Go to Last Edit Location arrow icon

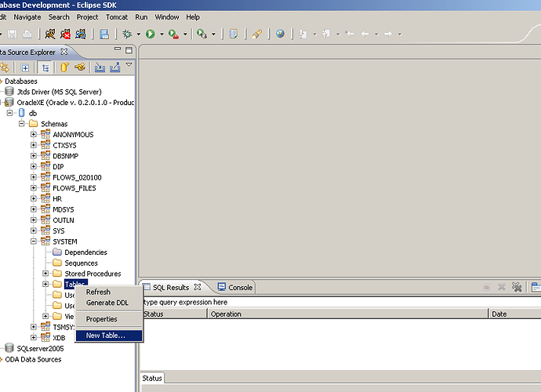pos(350,34)
